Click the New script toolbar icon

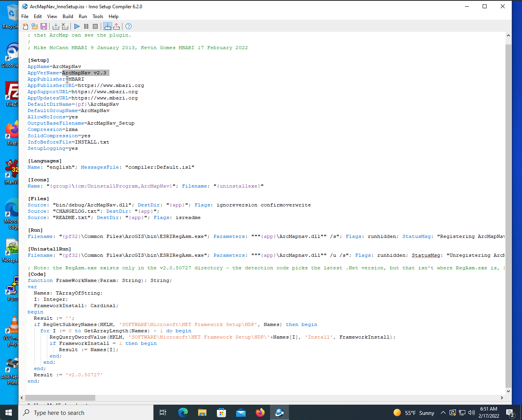(26, 26)
